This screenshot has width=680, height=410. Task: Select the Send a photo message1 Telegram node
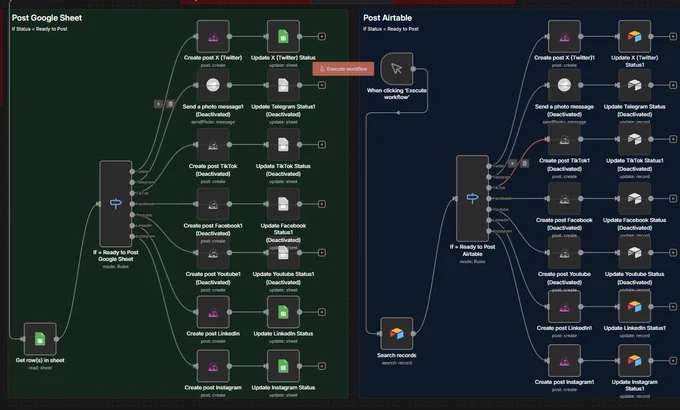pyautogui.click(x=213, y=85)
